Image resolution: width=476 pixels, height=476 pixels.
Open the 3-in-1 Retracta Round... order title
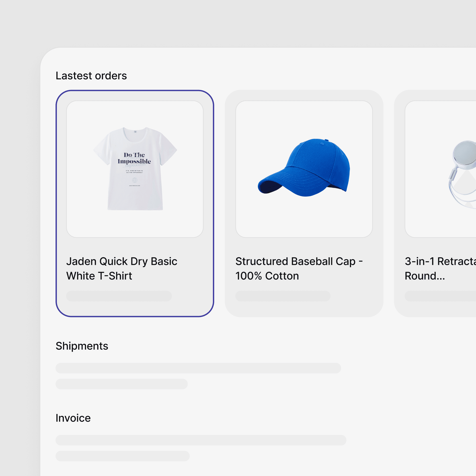click(440, 269)
